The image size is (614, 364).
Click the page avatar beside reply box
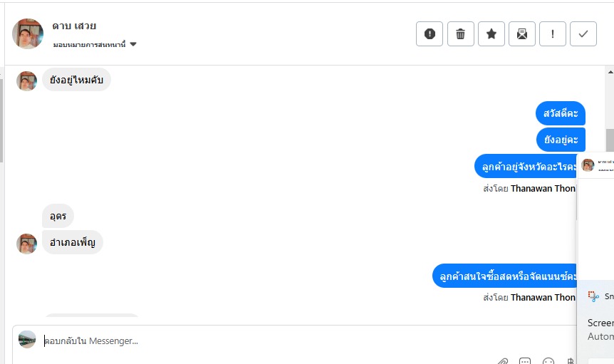click(27, 339)
